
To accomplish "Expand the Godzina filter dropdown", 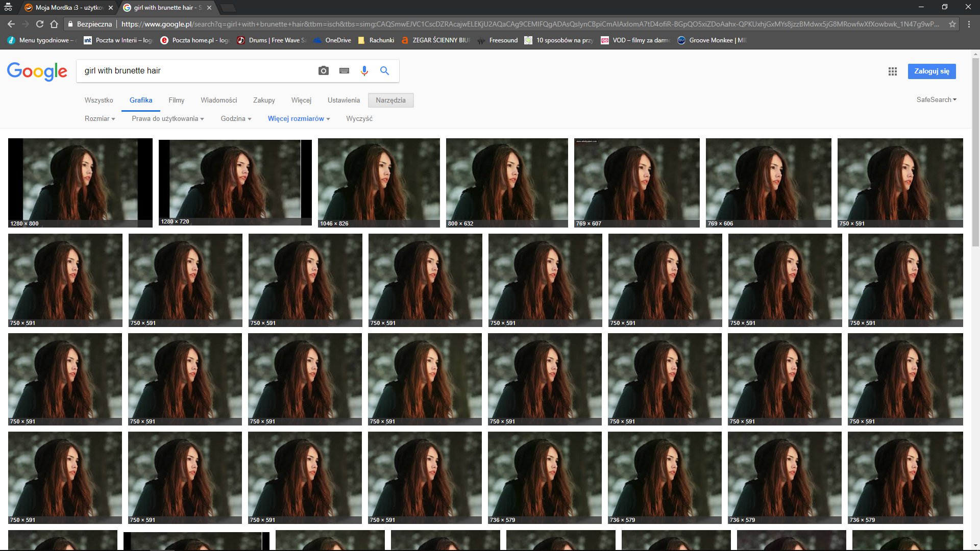I will (x=236, y=119).
